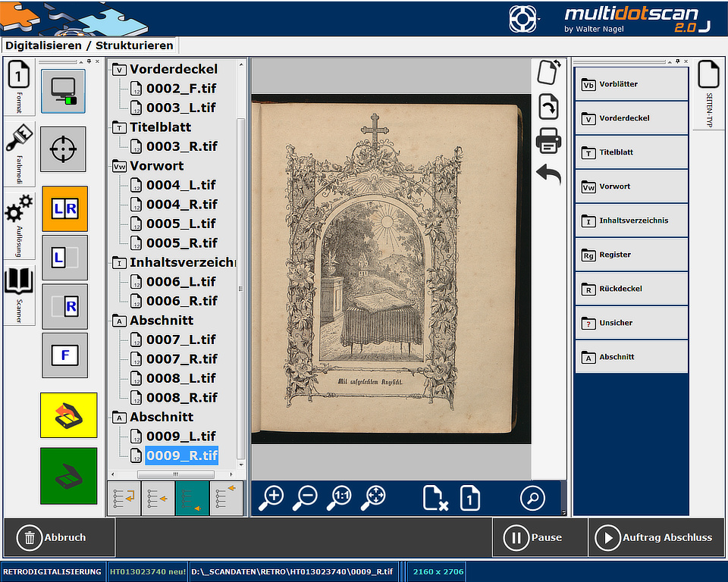Click the circled search magnifier icon

click(x=532, y=498)
